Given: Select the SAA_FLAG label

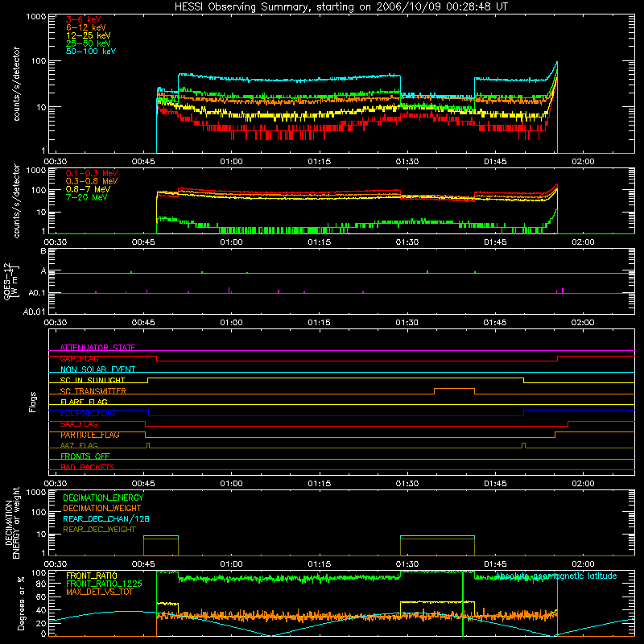Looking at the screenshot, I should tap(79, 424).
